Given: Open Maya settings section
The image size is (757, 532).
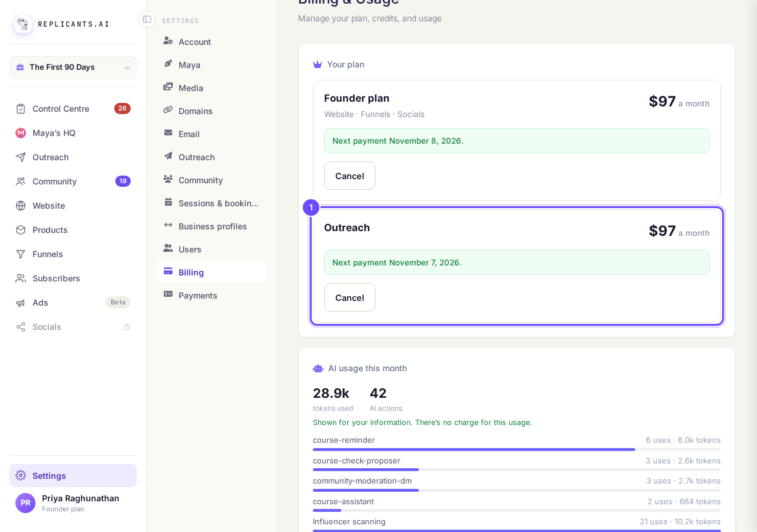Looking at the screenshot, I should coord(212,64).
